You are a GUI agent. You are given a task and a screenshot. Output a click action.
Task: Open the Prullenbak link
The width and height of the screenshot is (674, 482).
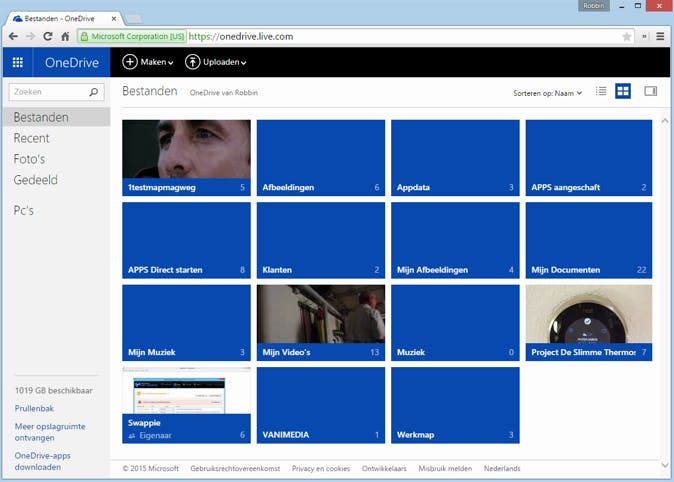pyautogui.click(x=35, y=408)
